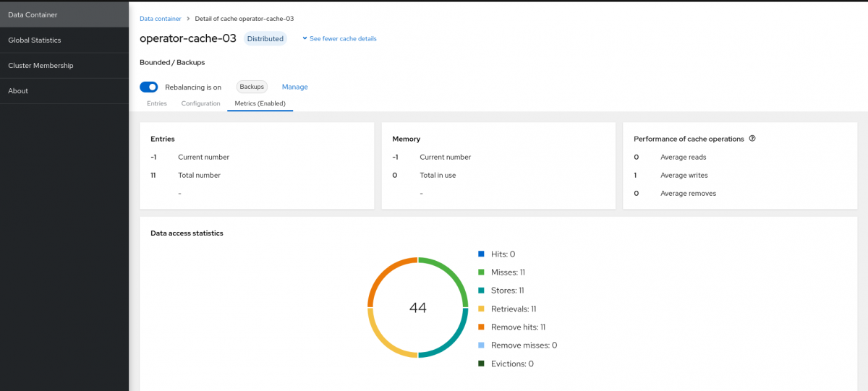The height and width of the screenshot is (391, 868).
Task: Click the Remove misses light blue swatch
Action: (481, 345)
